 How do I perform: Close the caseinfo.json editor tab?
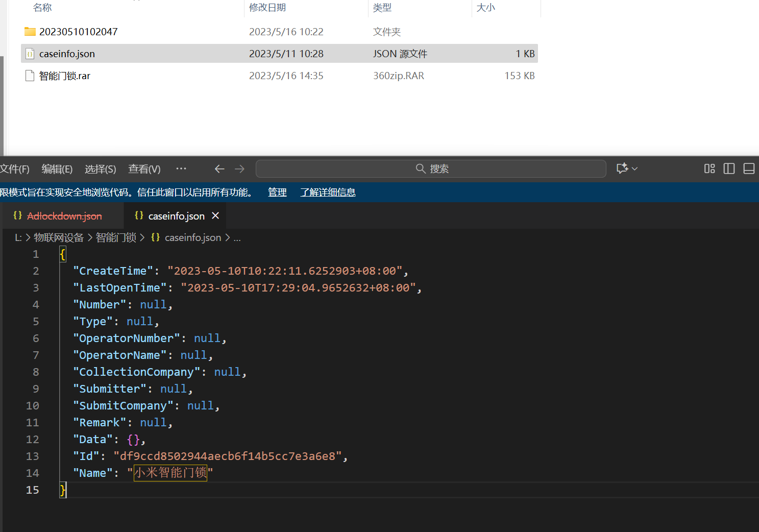coord(215,216)
